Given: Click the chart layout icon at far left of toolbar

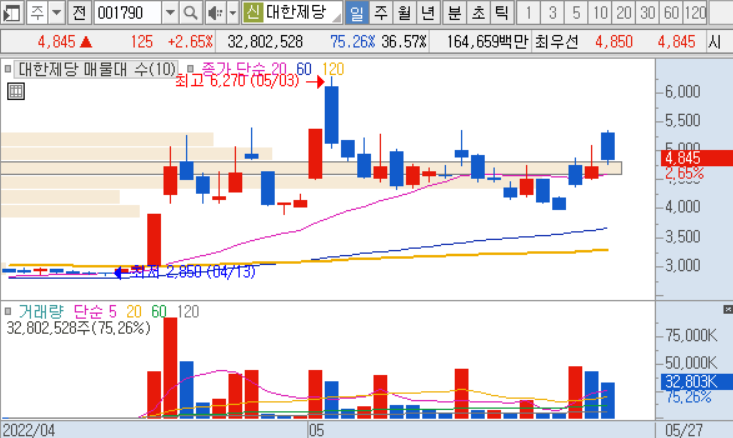Looking at the screenshot, I should [11, 13].
